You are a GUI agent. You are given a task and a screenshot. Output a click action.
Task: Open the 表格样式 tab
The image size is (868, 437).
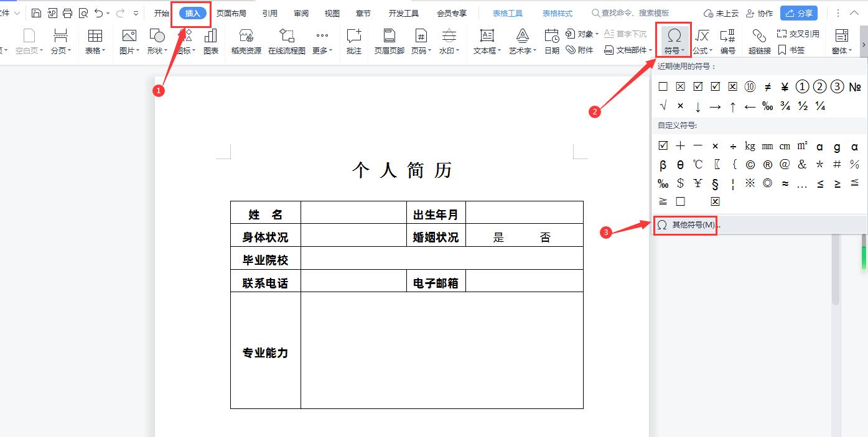557,13
